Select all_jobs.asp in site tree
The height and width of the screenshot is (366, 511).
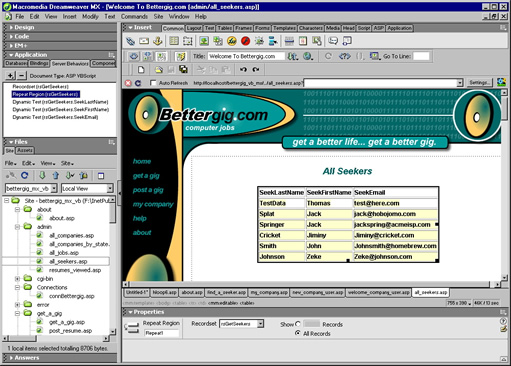(64, 253)
